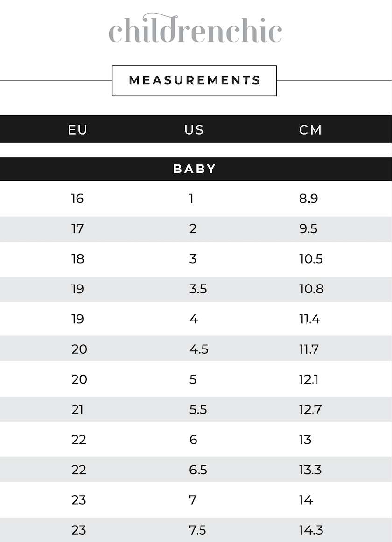Viewport: 392px width, 542px height.
Task: Select the CM column header
Action: coord(310,129)
